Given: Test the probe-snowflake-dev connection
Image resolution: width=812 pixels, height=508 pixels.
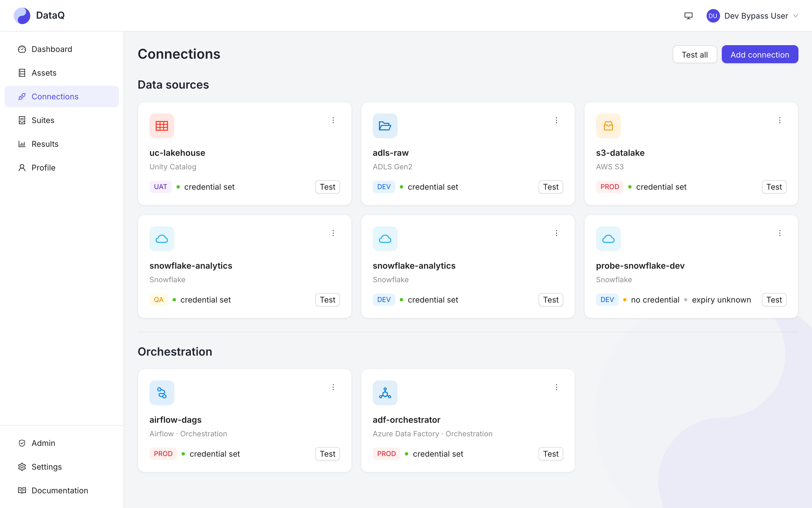Looking at the screenshot, I should pyautogui.click(x=774, y=300).
